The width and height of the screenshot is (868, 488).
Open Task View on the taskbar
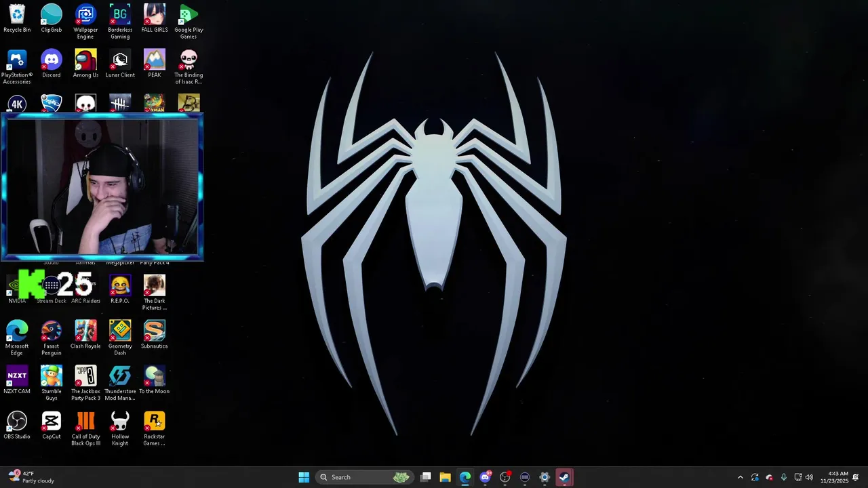(x=426, y=477)
